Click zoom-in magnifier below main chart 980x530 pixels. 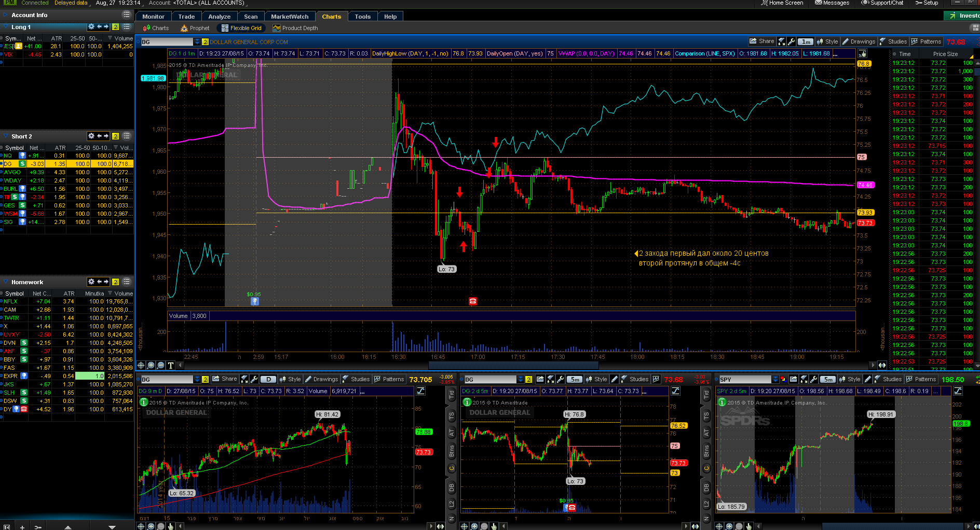(151, 365)
